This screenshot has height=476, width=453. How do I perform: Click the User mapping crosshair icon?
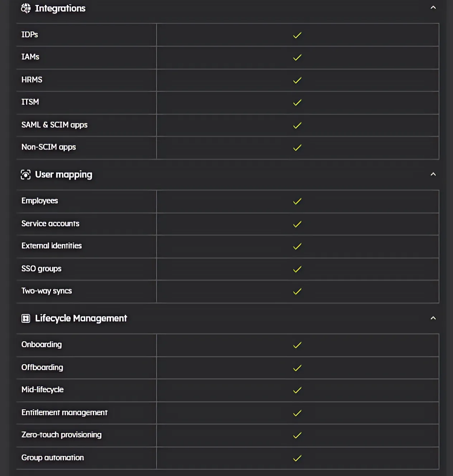pos(26,175)
